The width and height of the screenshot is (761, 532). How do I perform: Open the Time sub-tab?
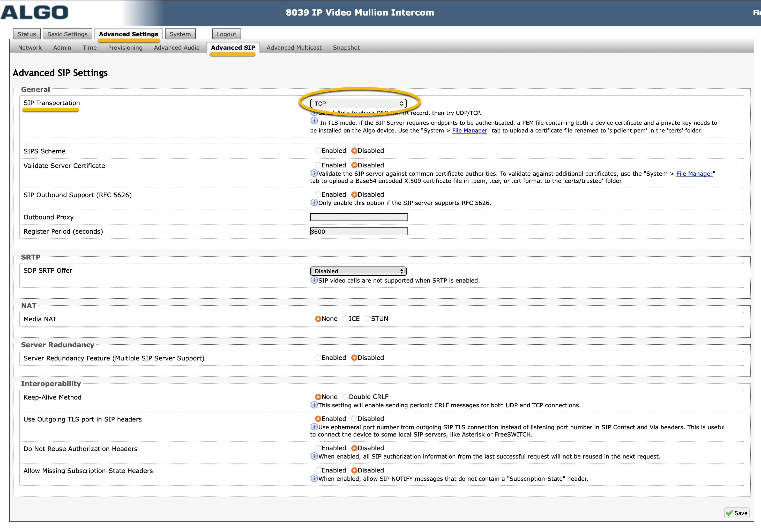(x=89, y=48)
